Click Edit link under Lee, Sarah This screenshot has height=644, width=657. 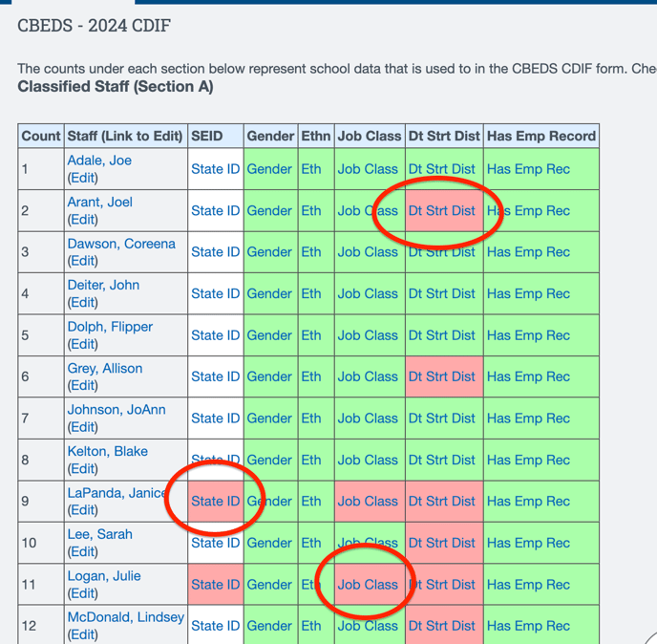(82, 551)
